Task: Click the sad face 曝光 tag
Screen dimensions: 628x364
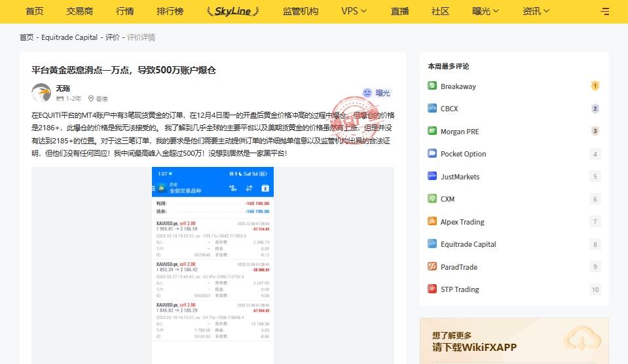Action: pos(376,93)
